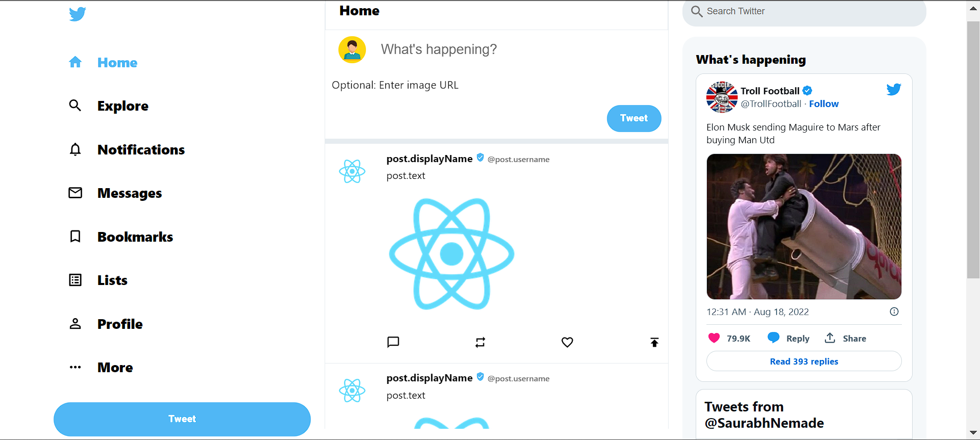Open the Explore magnifier icon
980x440 pixels.
[x=75, y=106]
